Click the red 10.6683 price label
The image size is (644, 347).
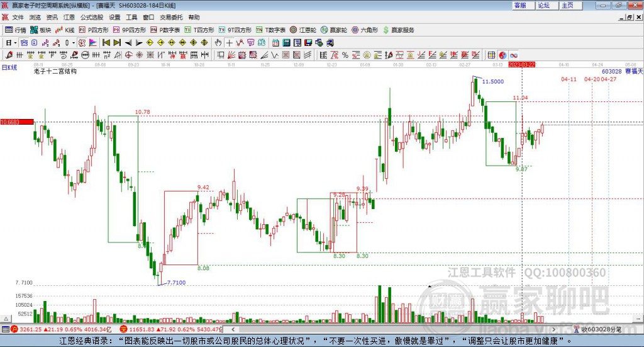coord(17,122)
